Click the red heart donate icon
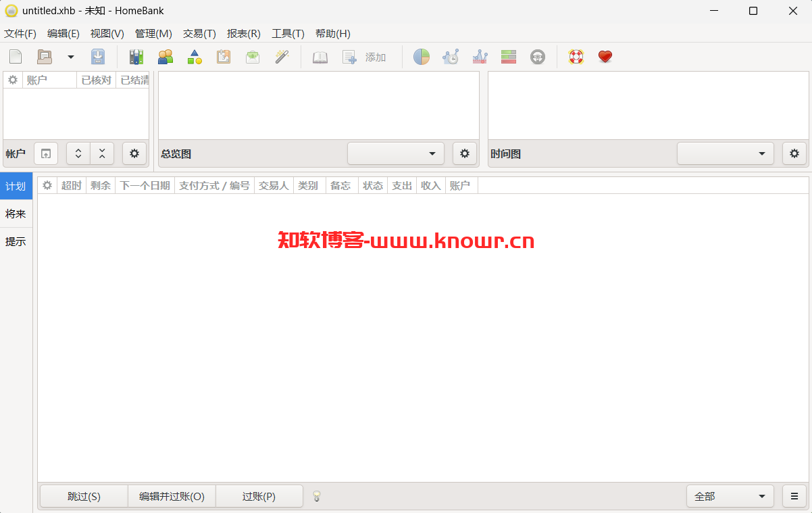This screenshot has height=513, width=812. (605, 57)
